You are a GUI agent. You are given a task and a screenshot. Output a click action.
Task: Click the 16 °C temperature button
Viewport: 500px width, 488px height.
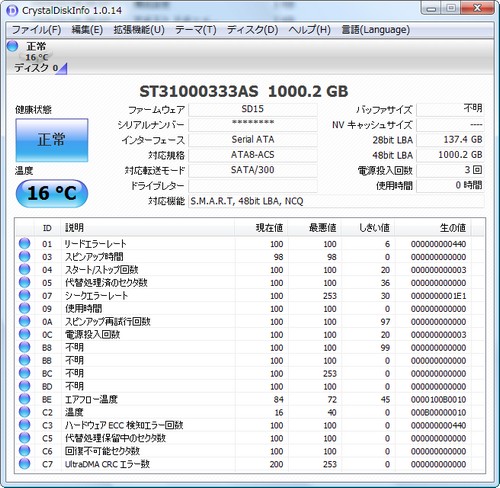pos(52,193)
